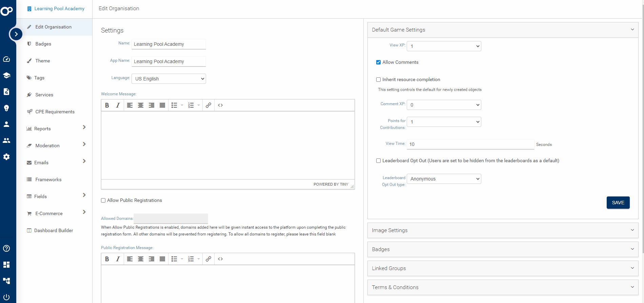Click the SAVE button
Screen dimensions: 644x303
[x=618, y=203]
